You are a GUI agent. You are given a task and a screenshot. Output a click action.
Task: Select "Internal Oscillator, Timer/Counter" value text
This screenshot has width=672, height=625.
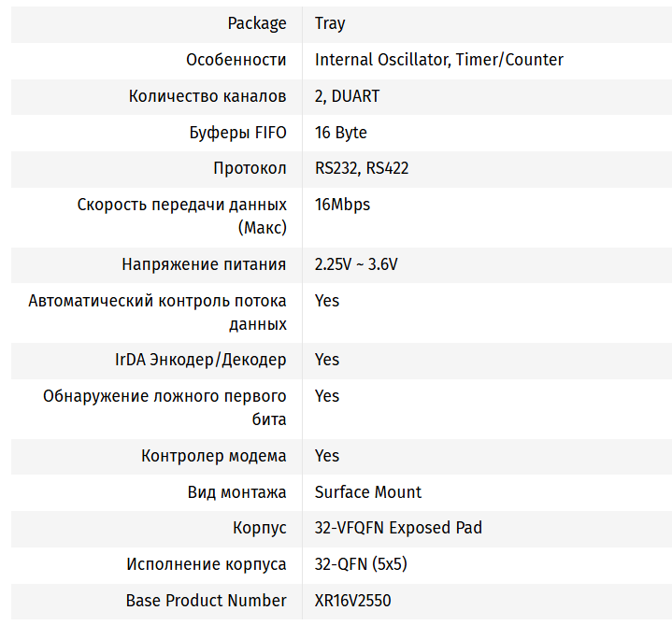click(438, 60)
